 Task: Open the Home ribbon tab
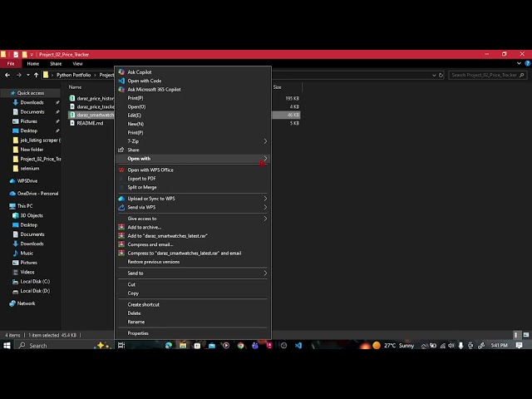click(33, 63)
